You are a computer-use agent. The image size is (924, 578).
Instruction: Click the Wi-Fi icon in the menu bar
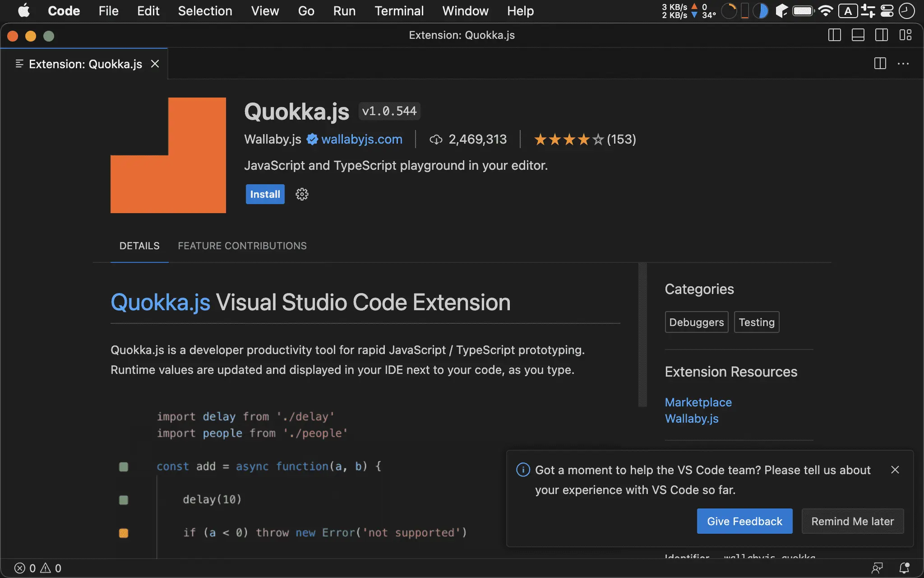click(x=825, y=11)
